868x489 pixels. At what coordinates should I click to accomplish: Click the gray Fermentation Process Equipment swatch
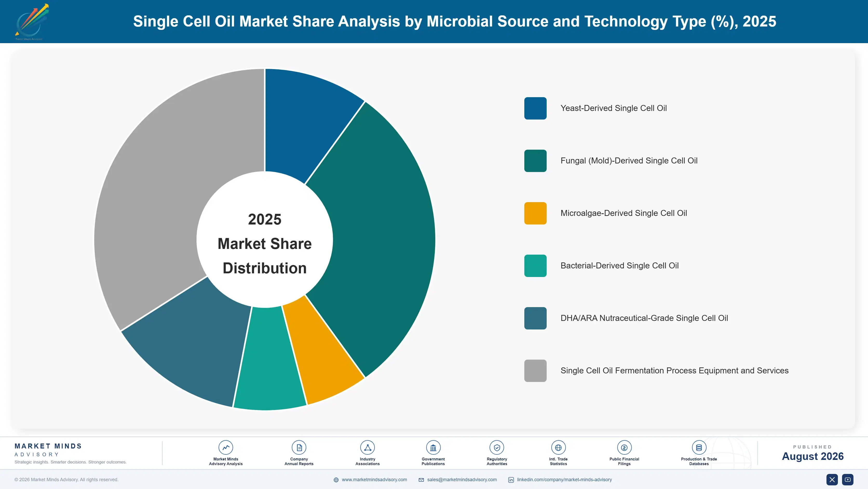(535, 371)
